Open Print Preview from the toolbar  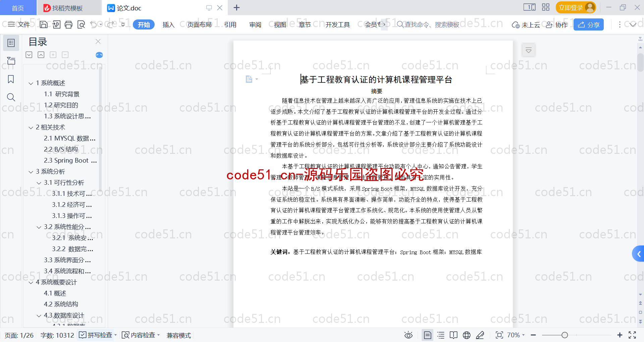[x=81, y=24]
